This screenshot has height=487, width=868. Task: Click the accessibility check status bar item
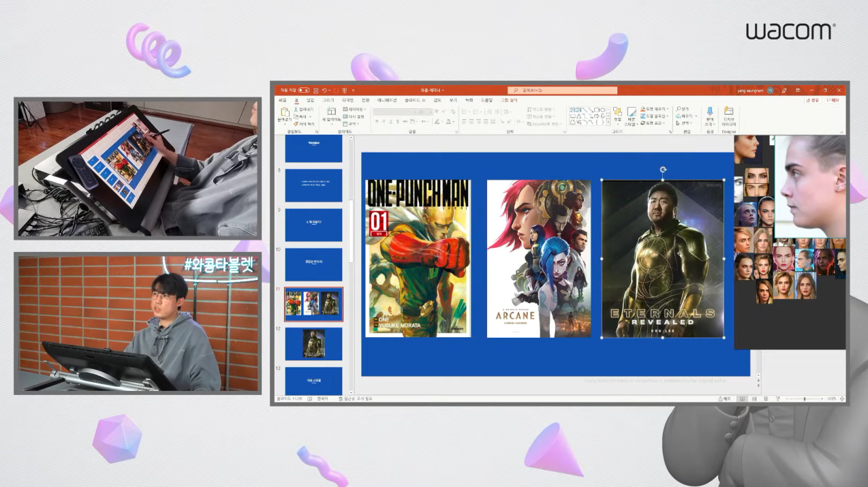[355, 398]
